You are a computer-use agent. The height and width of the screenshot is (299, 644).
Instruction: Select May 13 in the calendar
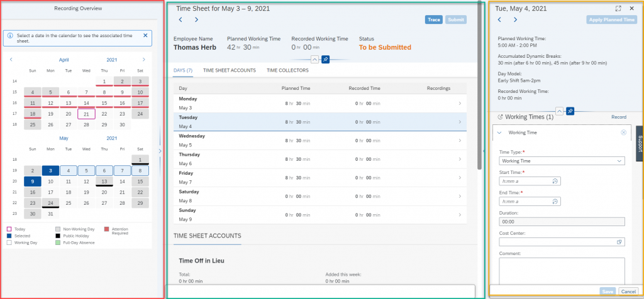pyautogui.click(x=104, y=182)
